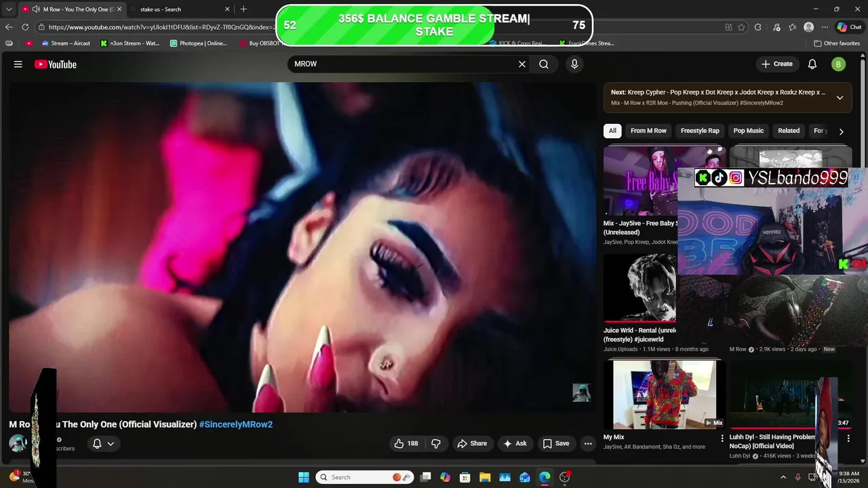Image resolution: width=868 pixels, height=488 pixels.
Task: Open the Mix - Jay5ive Free Baby title
Action: click(640, 228)
